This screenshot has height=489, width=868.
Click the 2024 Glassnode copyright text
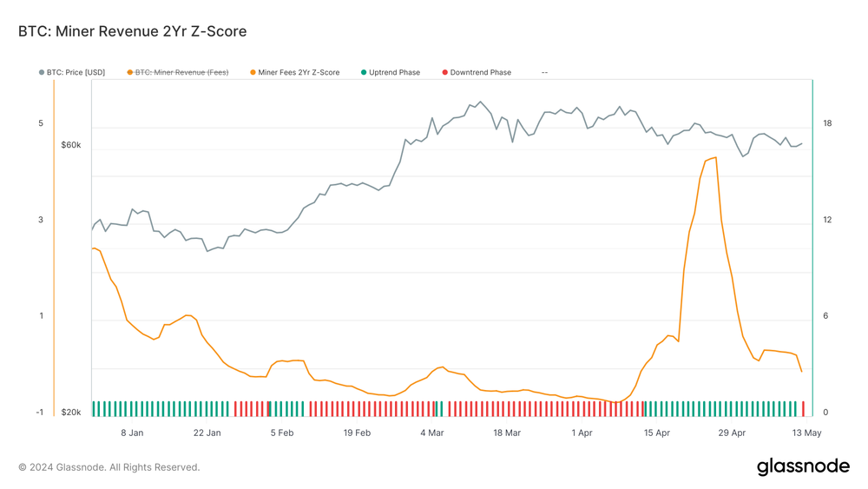tap(109, 467)
